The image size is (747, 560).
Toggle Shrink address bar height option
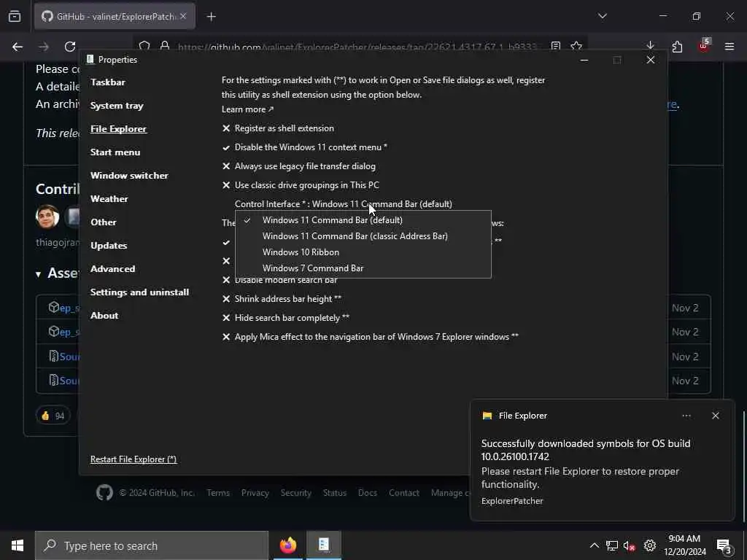tap(282, 299)
